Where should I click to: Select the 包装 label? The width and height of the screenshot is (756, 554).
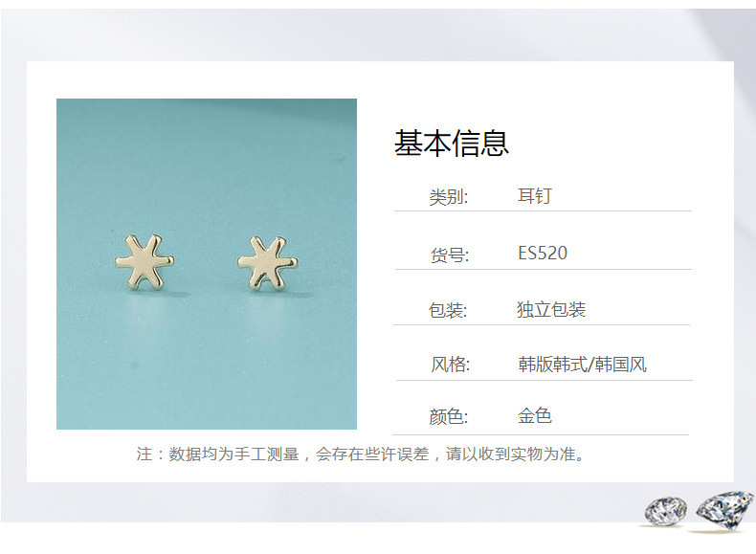tap(448, 310)
